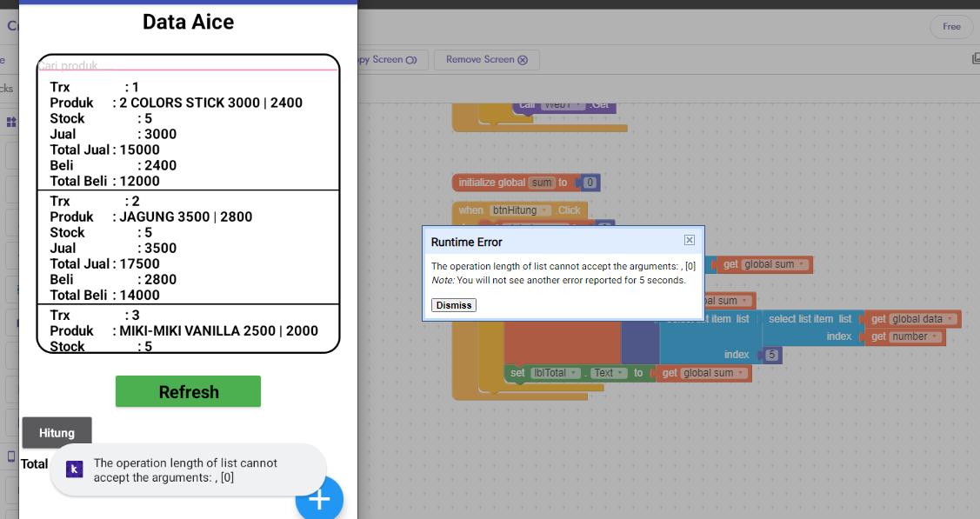Image resolution: width=980 pixels, height=519 pixels.
Task: Dismiss the Runtime Error message
Action: (x=453, y=304)
